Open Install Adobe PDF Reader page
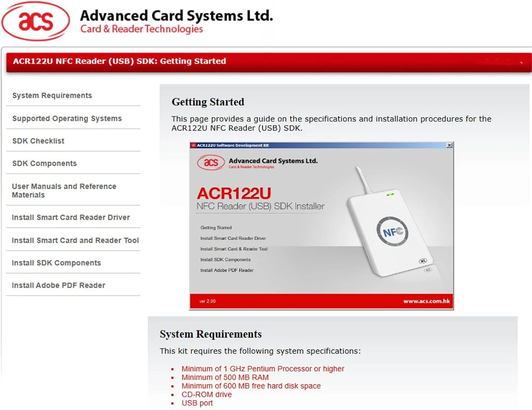Screen dimensions: 532x410 59,285
